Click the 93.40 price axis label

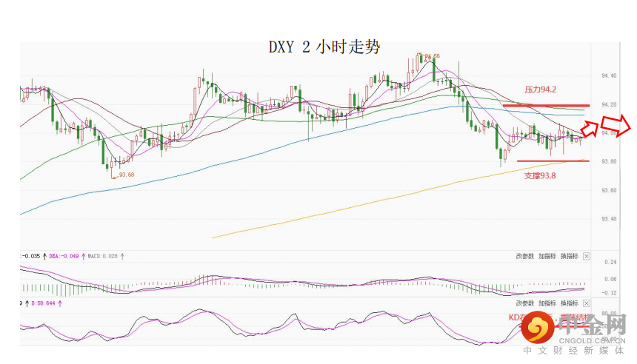(609, 219)
